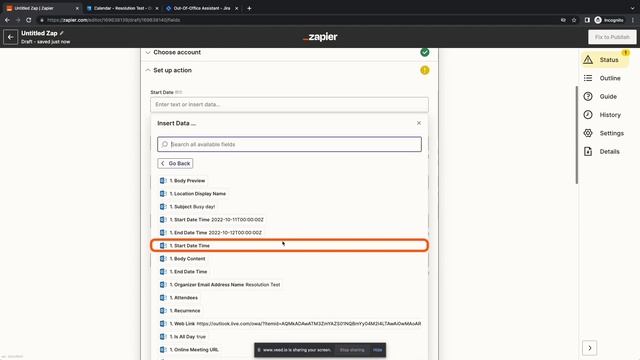Click Stop sharing in the screen share bar
640x360 pixels.
pyautogui.click(x=352, y=350)
